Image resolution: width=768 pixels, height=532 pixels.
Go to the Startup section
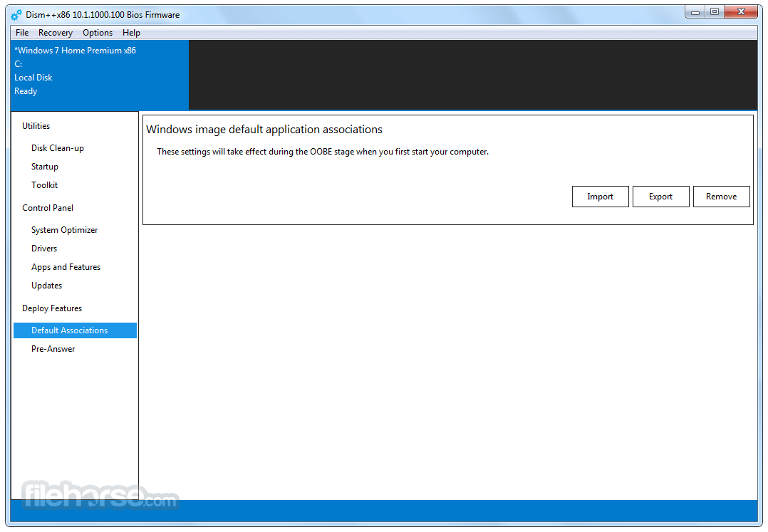[45, 167]
